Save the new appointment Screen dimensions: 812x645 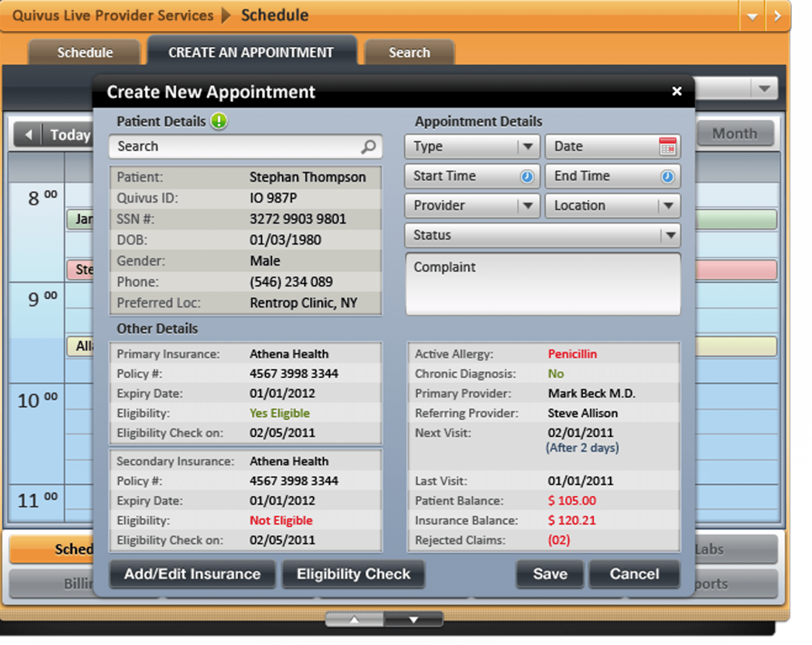tap(549, 574)
